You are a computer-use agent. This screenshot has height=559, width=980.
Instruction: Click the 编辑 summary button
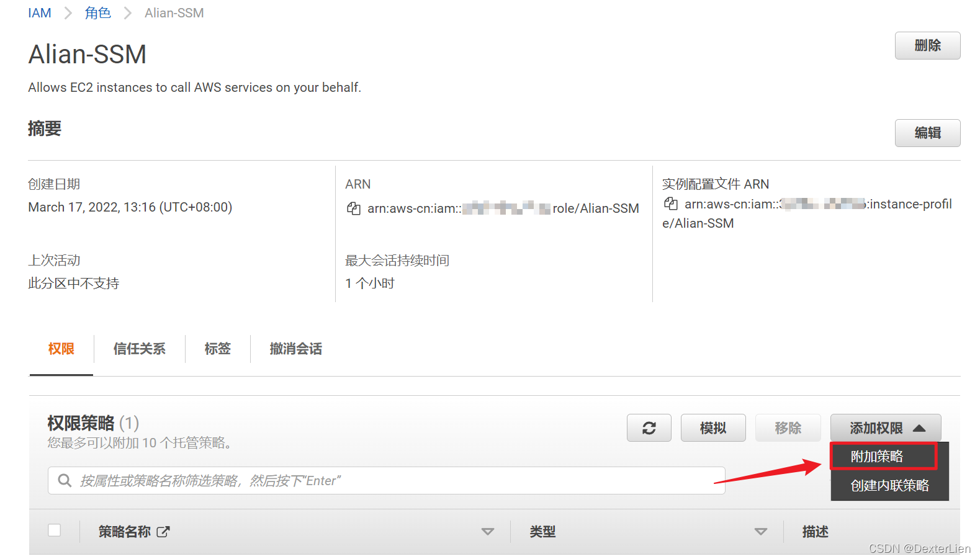[x=927, y=133]
